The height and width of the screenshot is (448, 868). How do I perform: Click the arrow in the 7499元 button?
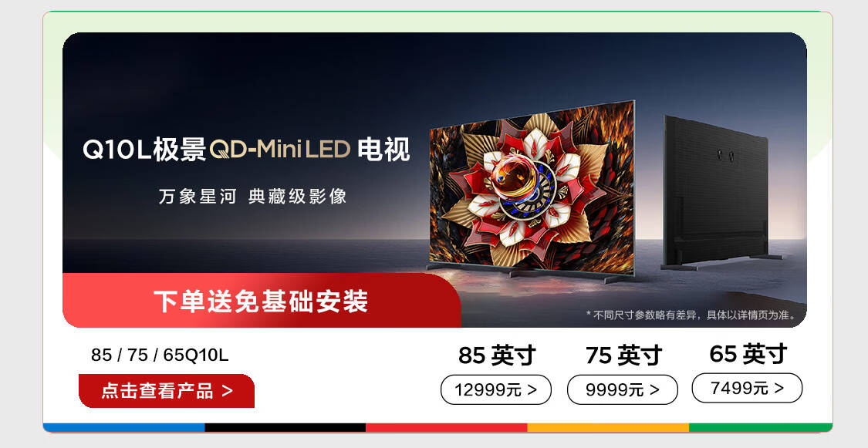[x=778, y=389]
